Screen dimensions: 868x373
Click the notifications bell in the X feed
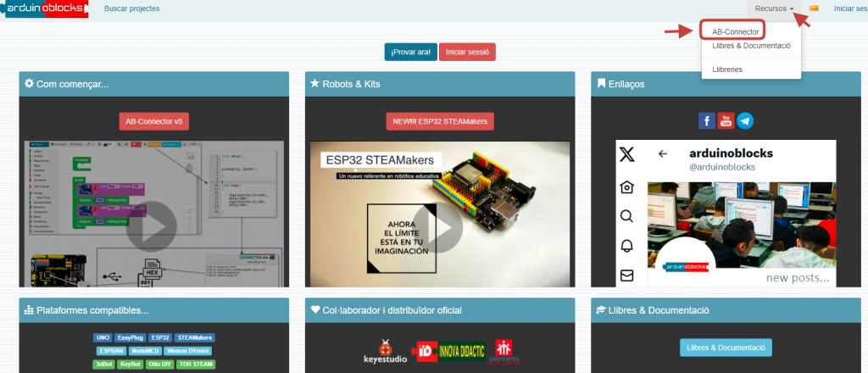626,246
